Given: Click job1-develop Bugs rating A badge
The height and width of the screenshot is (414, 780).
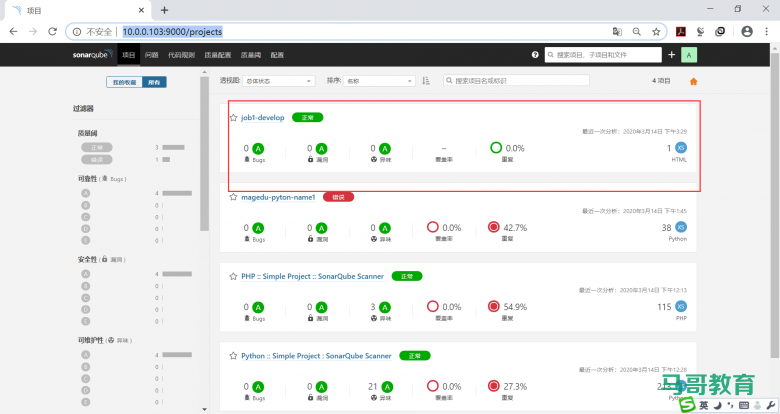Looking at the screenshot, I should tap(258, 148).
